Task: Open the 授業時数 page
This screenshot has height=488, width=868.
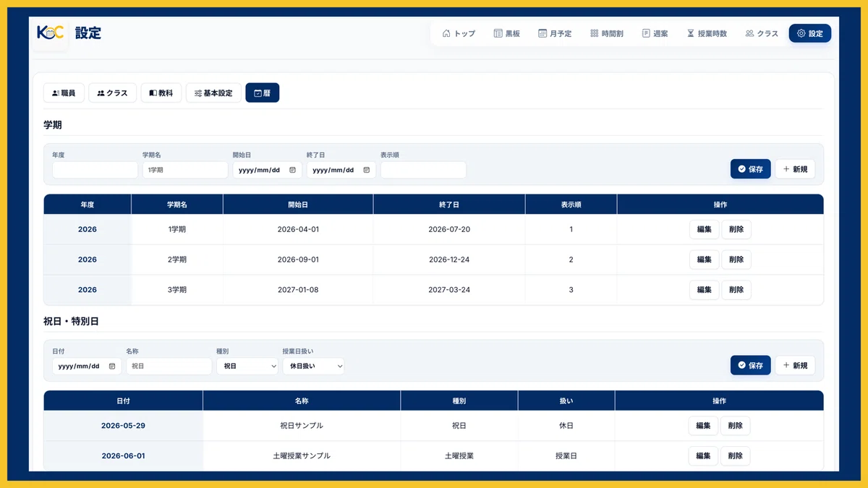Action: [x=707, y=33]
